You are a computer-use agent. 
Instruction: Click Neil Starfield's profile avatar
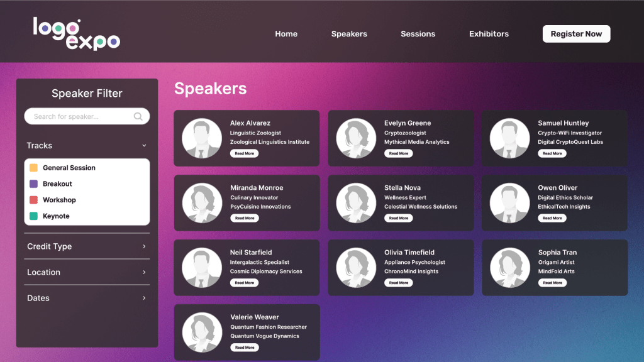202,268
